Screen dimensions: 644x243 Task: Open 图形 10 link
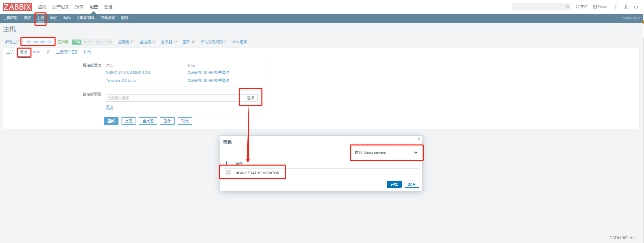[189, 42]
